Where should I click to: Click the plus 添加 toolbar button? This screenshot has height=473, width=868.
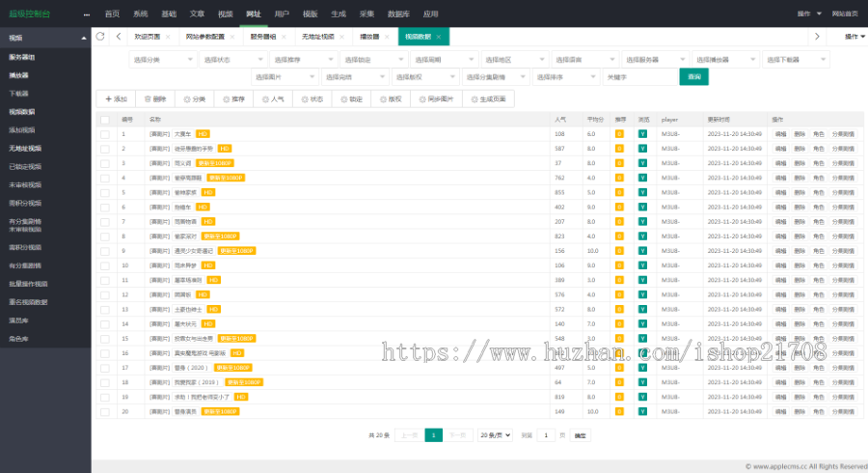click(117, 99)
